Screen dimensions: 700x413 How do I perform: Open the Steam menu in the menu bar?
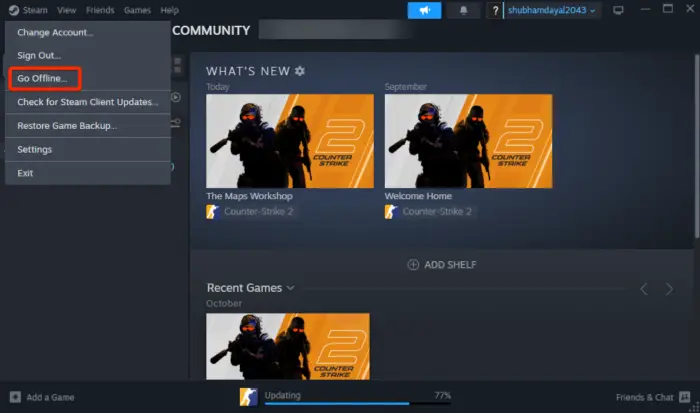coord(35,10)
